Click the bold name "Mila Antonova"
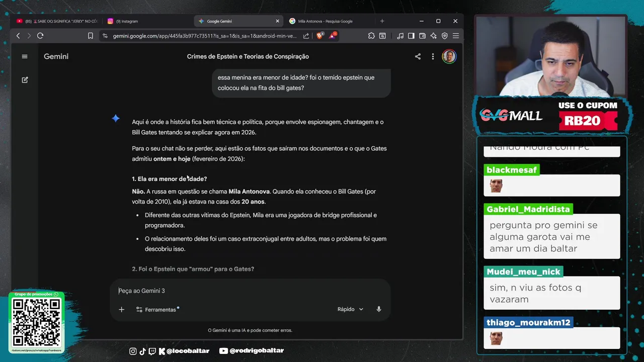Viewport: 644px width, 362px height. pos(250,192)
